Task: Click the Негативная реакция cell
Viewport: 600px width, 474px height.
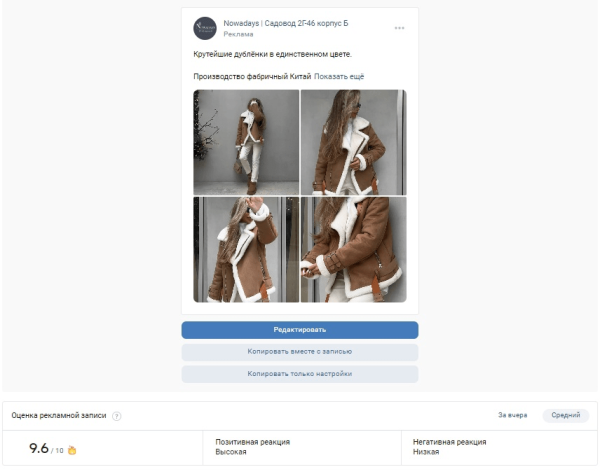Action: click(499, 448)
